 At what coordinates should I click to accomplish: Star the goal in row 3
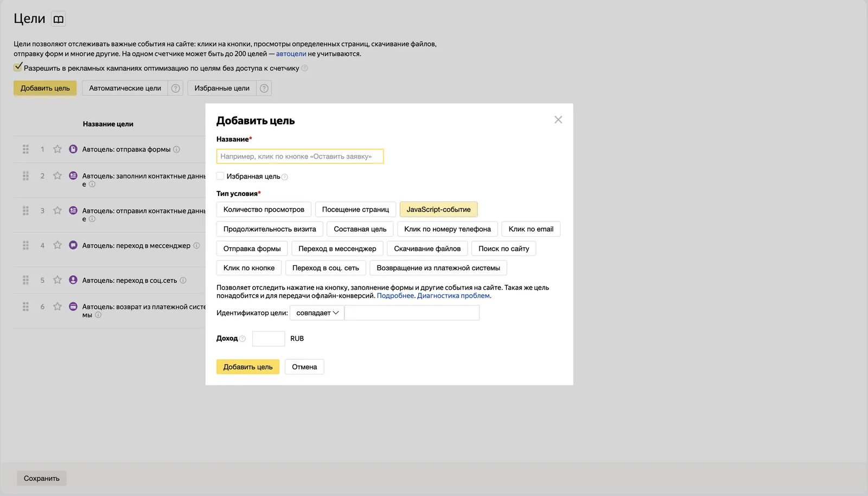click(57, 211)
